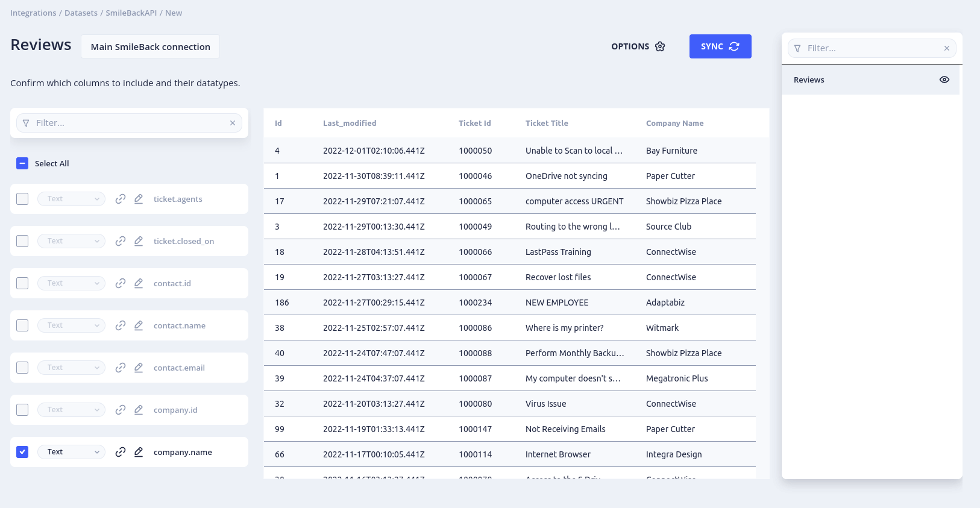Click the link icon for contact.id
The width and height of the screenshot is (980, 508).
coord(121,283)
